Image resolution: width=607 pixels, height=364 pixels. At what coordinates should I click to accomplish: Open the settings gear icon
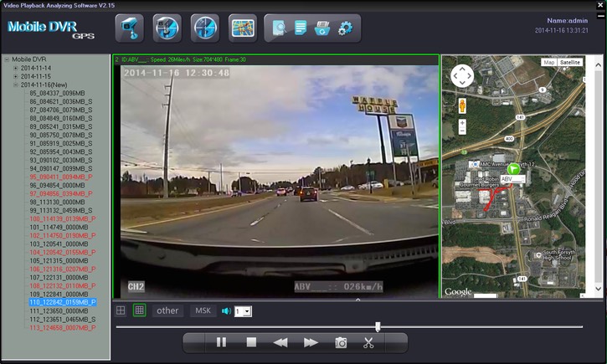pyautogui.click(x=345, y=29)
